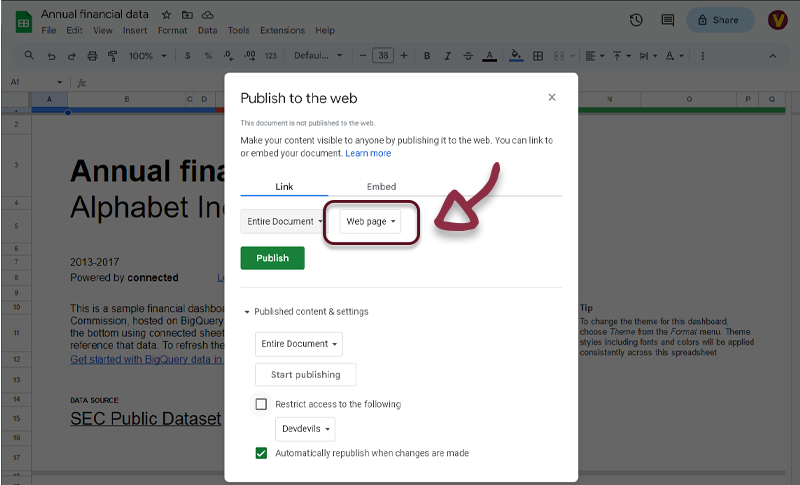The image size is (800, 485).
Task: Open the Entire Document dropdown under Link tab
Action: click(x=283, y=221)
